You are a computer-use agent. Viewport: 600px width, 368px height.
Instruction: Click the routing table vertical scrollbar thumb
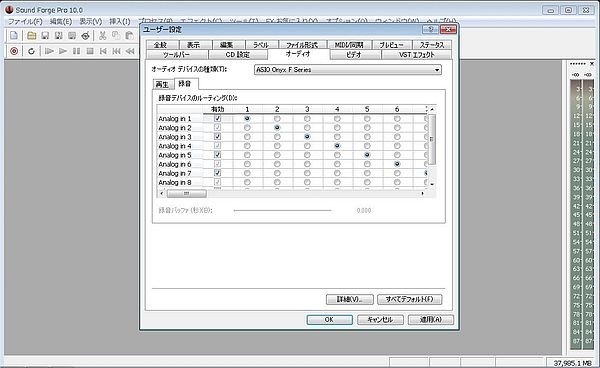tap(432, 139)
